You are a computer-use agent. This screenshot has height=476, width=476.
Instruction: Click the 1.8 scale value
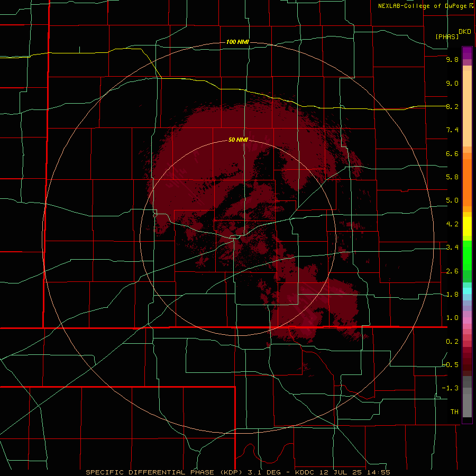(452, 295)
